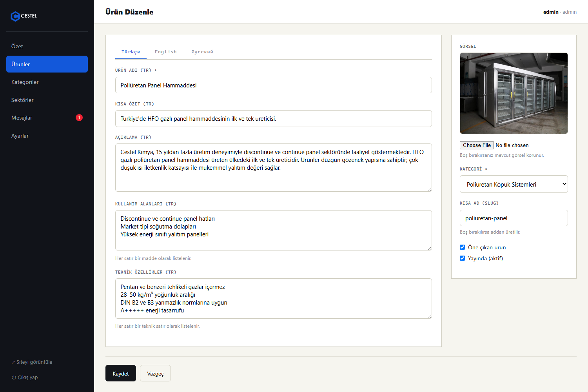The image size is (588, 392).
Task: Focus the Ürün Adı (TR) field
Action: pyautogui.click(x=274, y=85)
